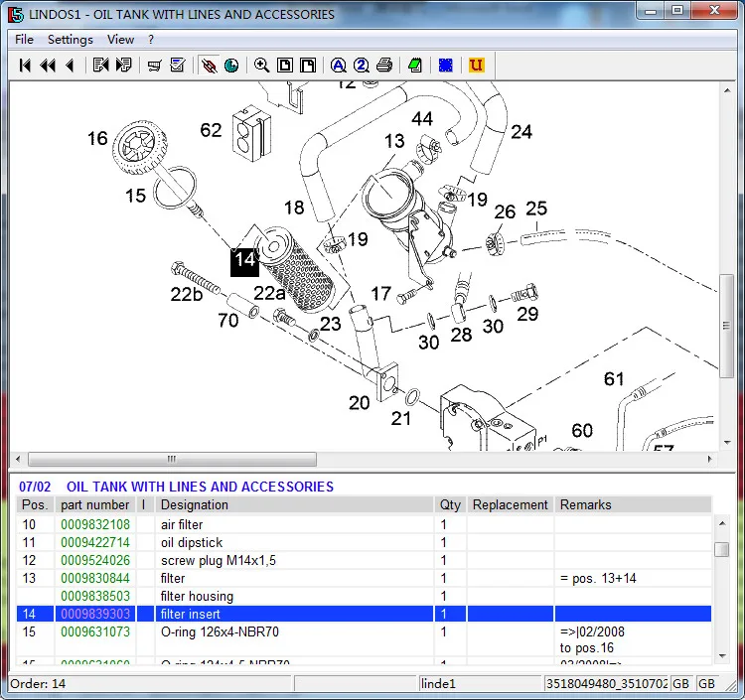
Task: Click the printer icon in toolbar
Action: point(384,66)
